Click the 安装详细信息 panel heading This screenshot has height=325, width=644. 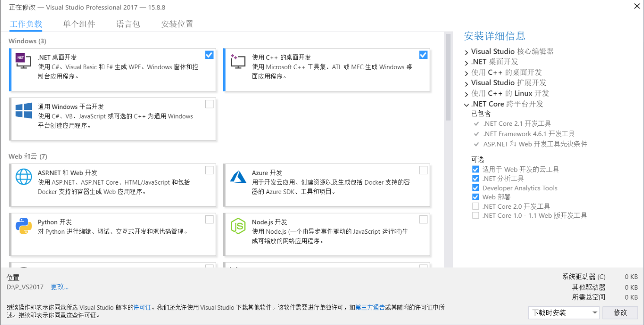[494, 36]
